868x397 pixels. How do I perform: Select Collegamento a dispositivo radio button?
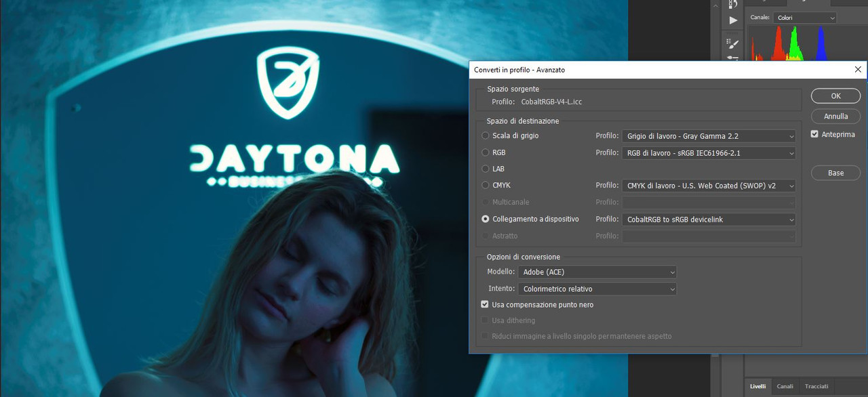pos(486,219)
